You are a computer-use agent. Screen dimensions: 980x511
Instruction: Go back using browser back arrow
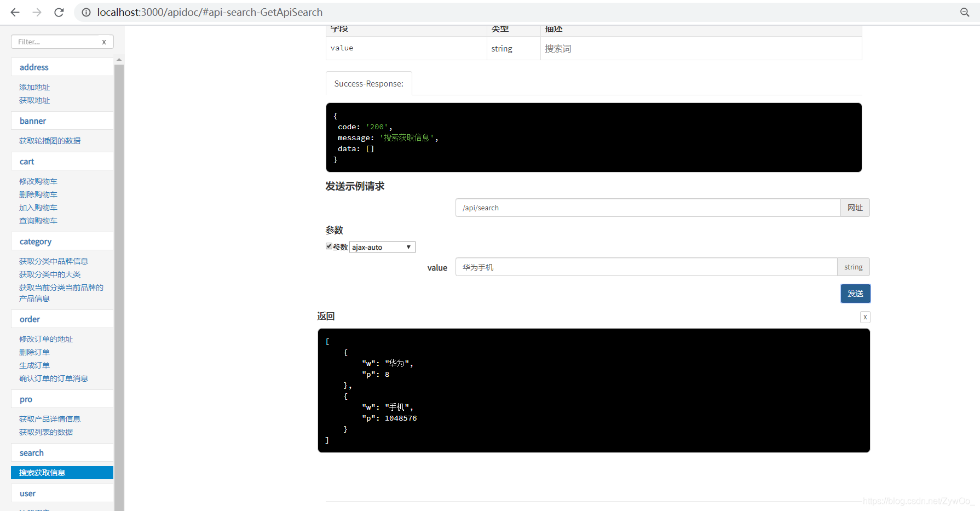[x=15, y=12]
